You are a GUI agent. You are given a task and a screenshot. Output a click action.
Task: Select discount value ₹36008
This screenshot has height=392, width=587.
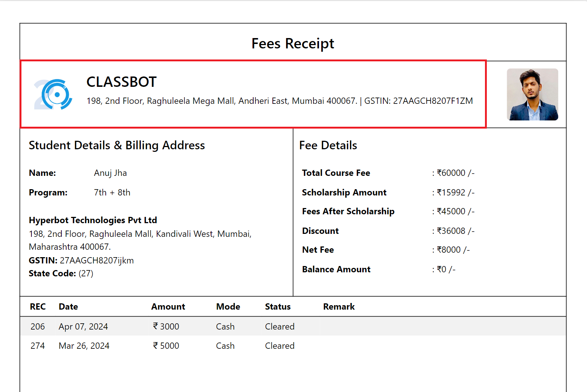[456, 231]
